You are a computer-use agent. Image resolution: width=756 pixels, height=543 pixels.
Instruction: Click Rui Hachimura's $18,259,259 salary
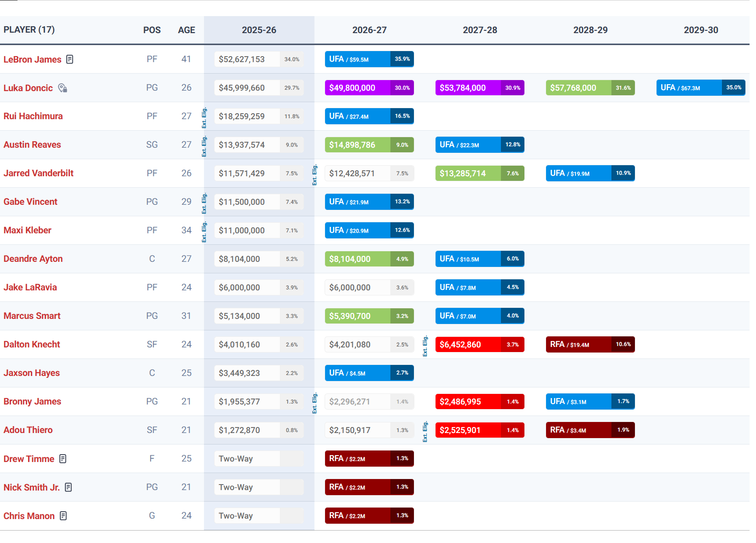[x=259, y=116]
